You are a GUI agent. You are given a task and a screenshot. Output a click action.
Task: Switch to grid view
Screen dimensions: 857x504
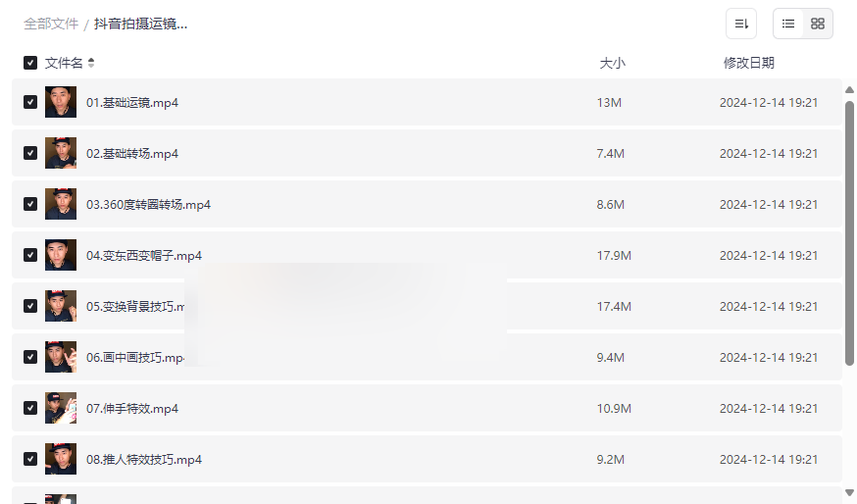pyautogui.click(x=818, y=24)
